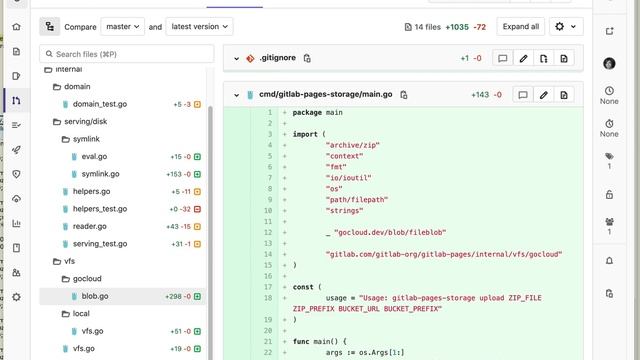Click line number 12 in diff
Image resolution: width=640 pixels, height=360 pixels.
[x=268, y=232]
